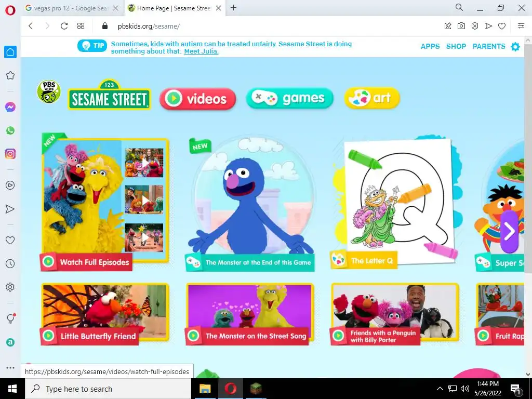
Task: Open the APPS link
Action: coord(430,46)
